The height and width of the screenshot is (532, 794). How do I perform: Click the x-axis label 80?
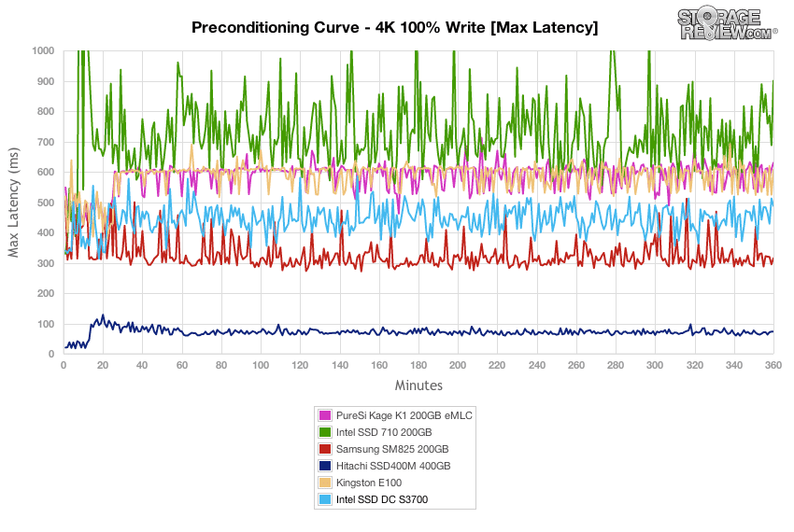coord(221,365)
